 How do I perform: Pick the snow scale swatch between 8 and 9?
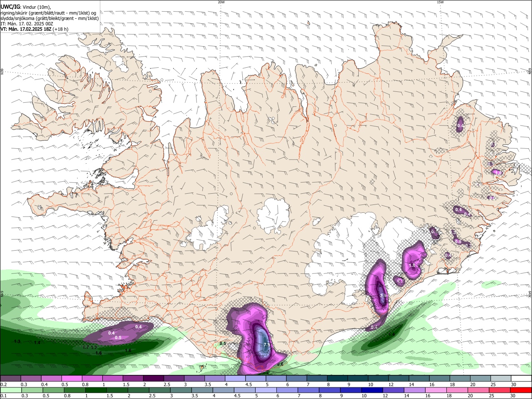tap(337, 379)
